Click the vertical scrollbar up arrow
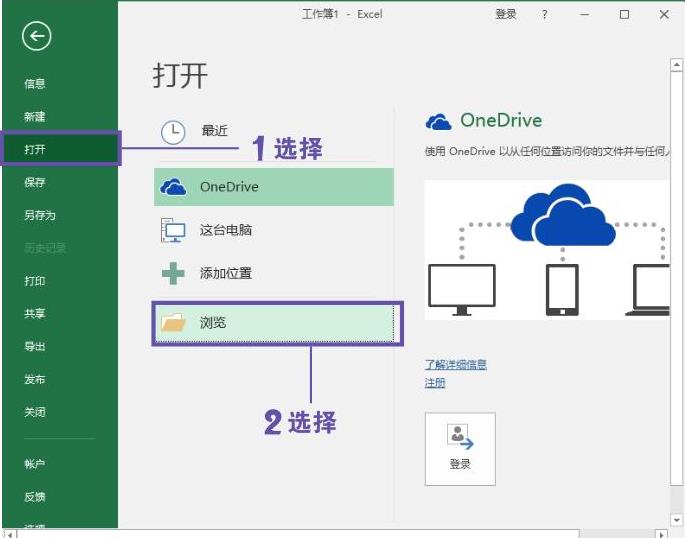 [676, 65]
